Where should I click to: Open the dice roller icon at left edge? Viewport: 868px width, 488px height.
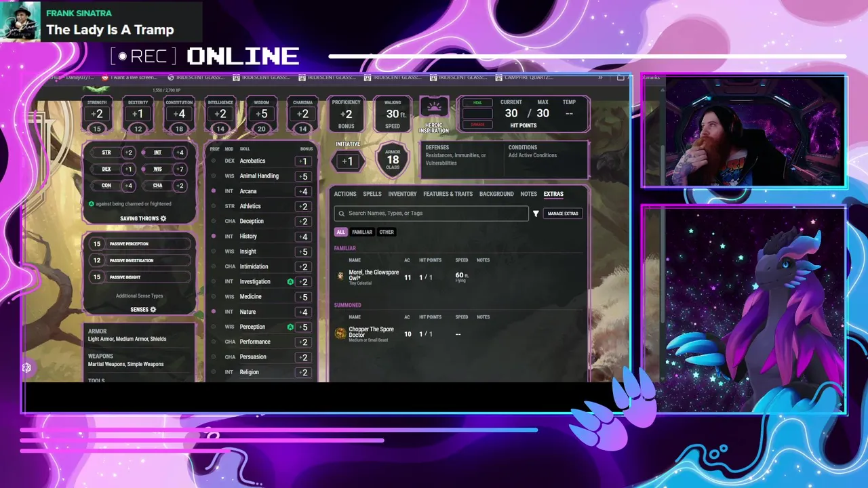tap(26, 368)
